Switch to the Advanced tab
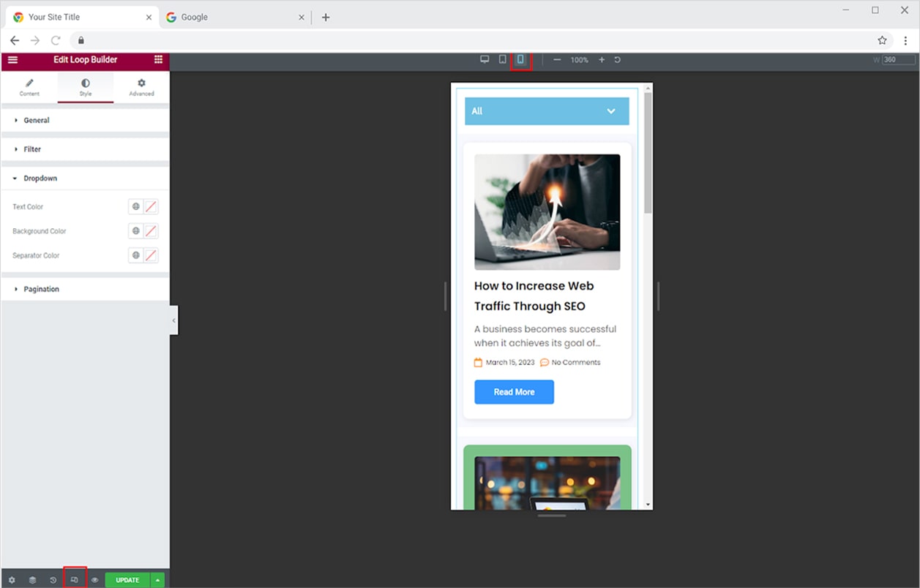The height and width of the screenshot is (588, 920). (x=141, y=87)
